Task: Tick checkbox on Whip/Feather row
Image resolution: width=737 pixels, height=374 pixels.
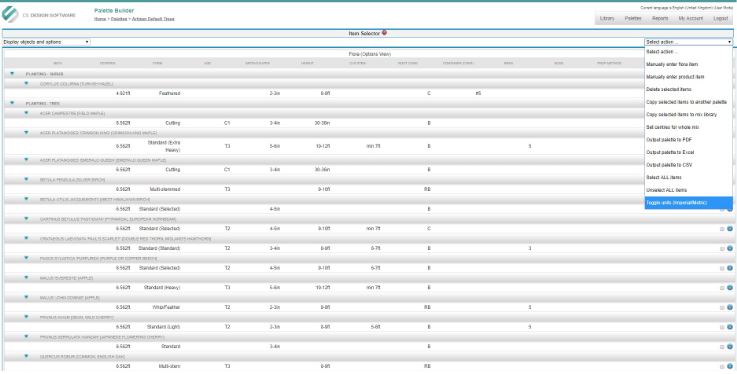Action: [x=722, y=308]
